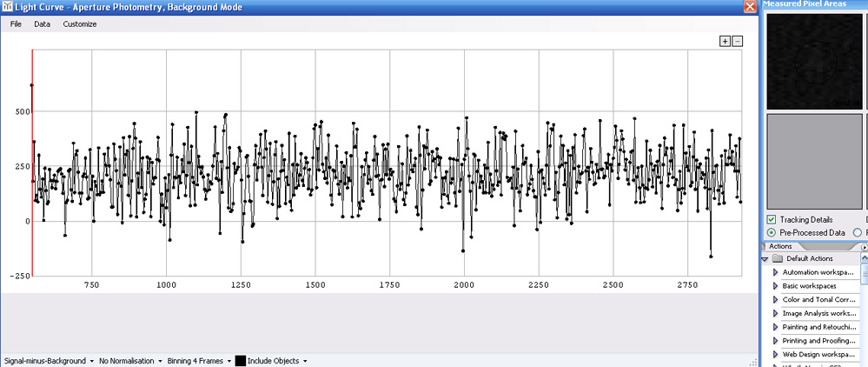Select the Painting and Retouchi... row text
This screenshot has width=868, height=367.
pos(819,327)
